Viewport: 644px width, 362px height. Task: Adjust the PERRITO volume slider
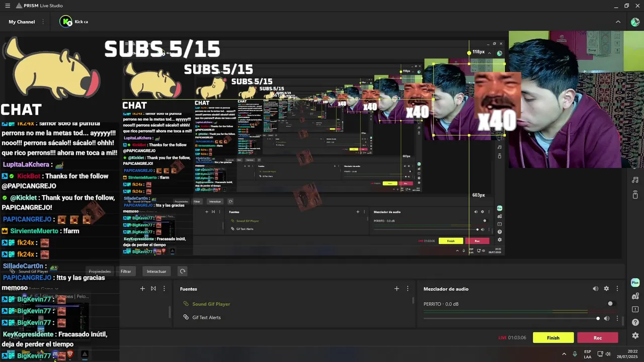coord(512,318)
